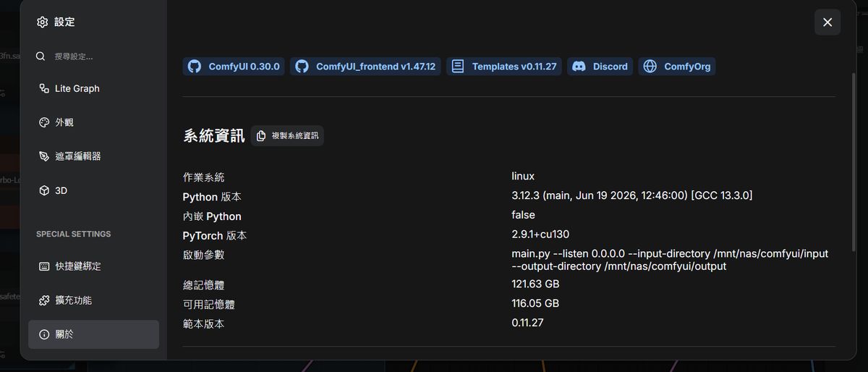Click the palette icon beside 外觀
Screen dimensions: 868x372
click(x=43, y=122)
